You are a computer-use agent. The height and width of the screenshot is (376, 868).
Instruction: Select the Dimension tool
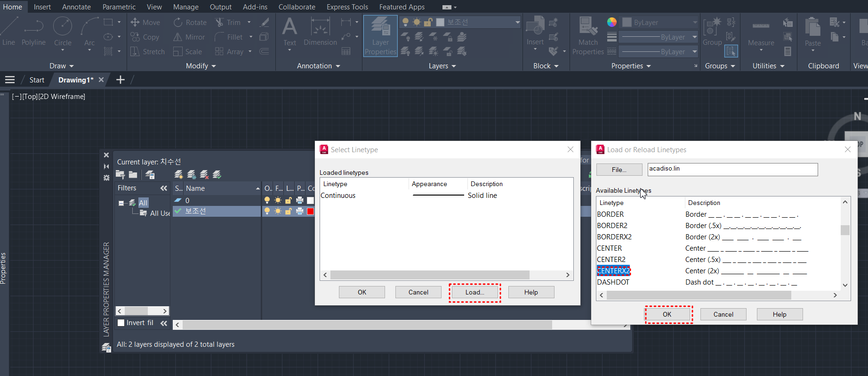tap(320, 32)
